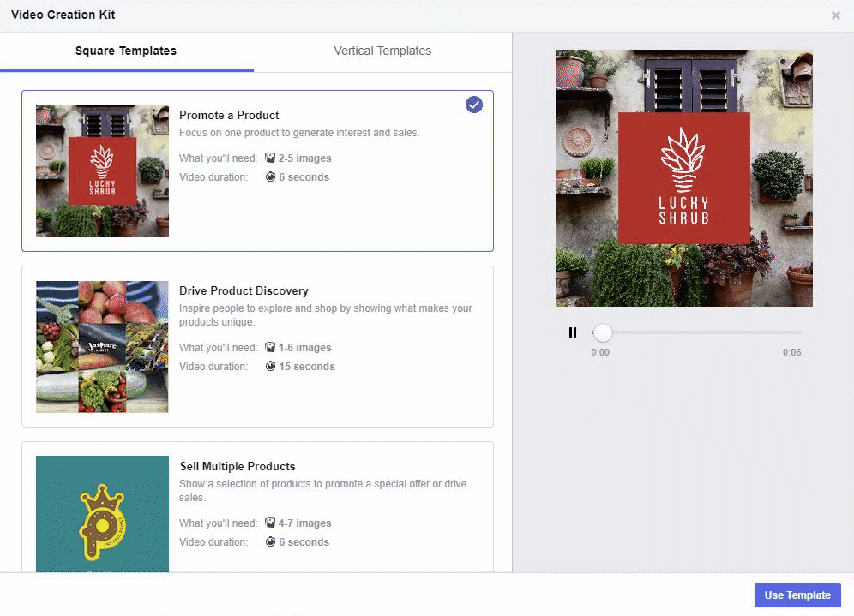The width and height of the screenshot is (854, 616).
Task: Click the selected checkmark on Promote a Product
Action: [x=474, y=105]
